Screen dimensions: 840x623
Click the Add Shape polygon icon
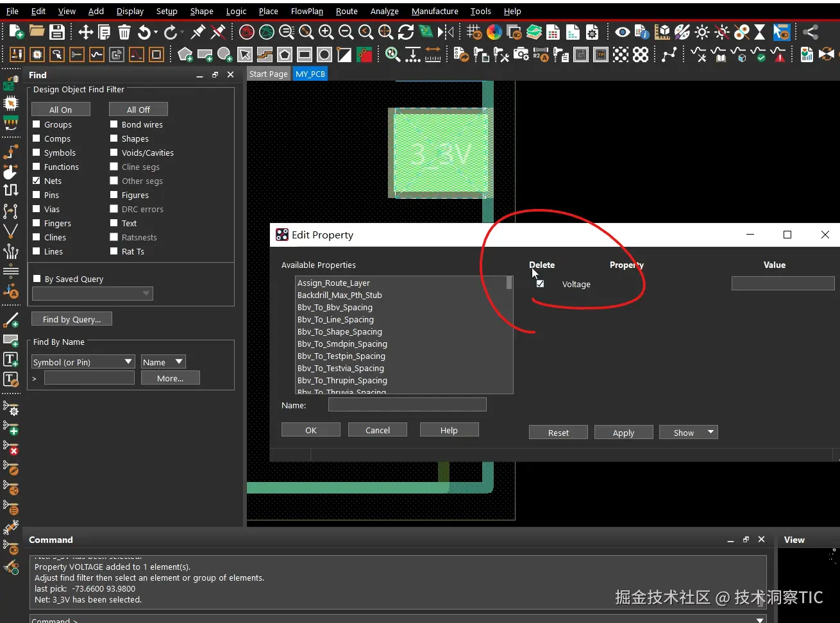tap(185, 55)
